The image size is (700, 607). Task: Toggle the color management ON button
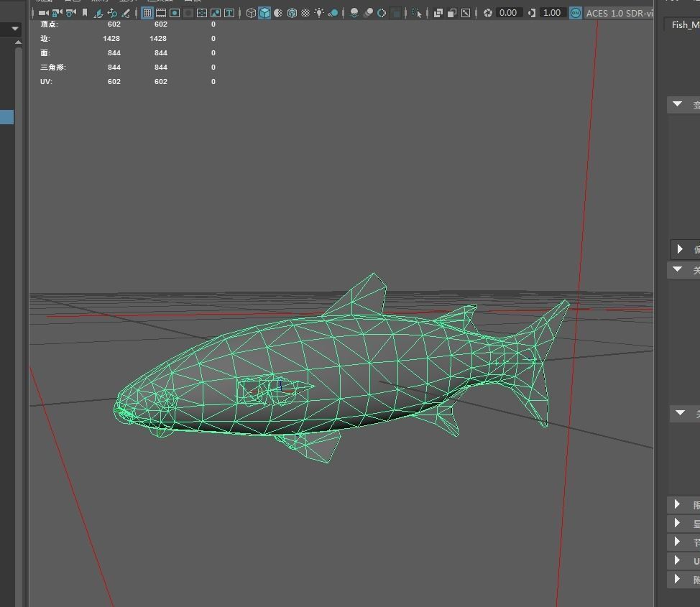[x=576, y=13]
